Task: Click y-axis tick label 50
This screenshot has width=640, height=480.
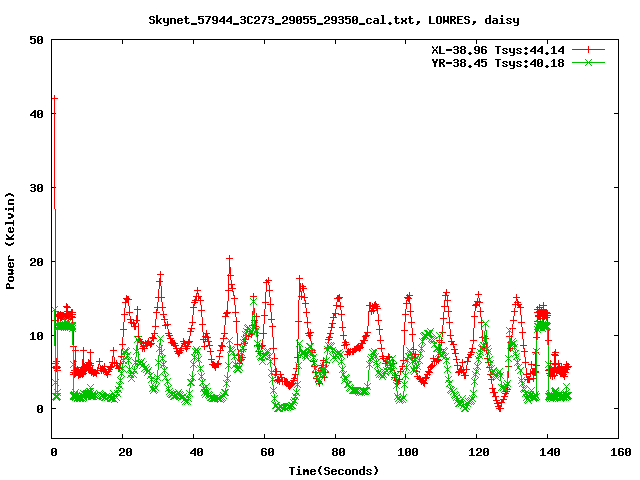Action: [37, 40]
